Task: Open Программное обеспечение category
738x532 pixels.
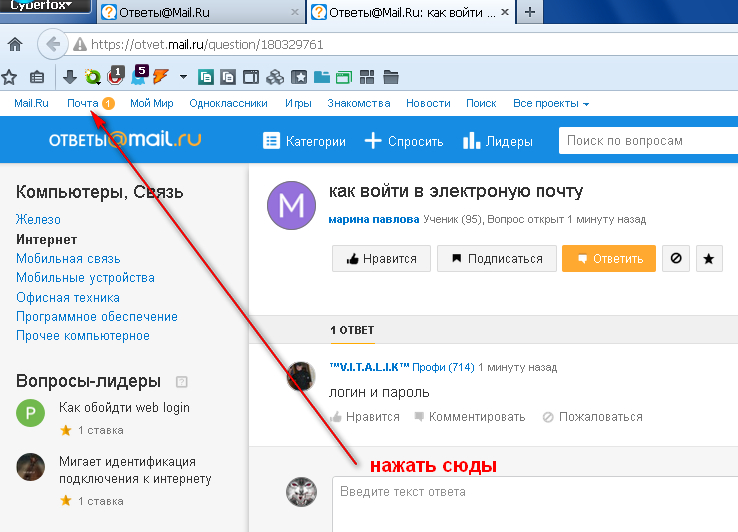Action: click(x=96, y=316)
